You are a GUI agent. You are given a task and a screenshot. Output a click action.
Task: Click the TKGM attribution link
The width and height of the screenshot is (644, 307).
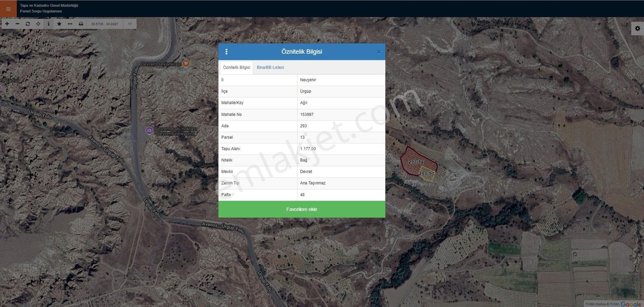(x=614, y=305)
